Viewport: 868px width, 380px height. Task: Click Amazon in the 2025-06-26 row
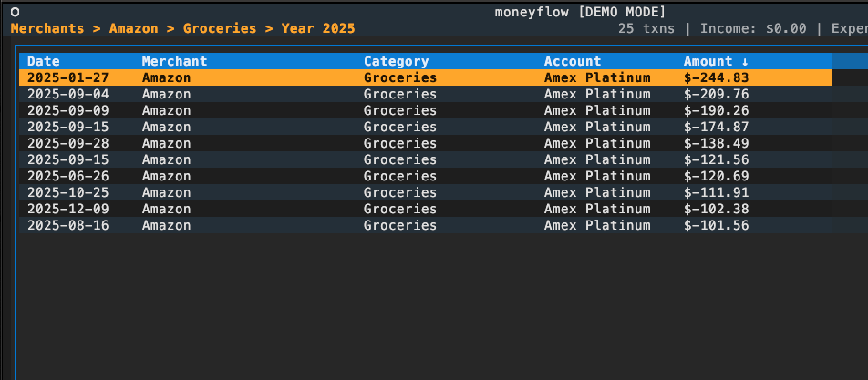(x=166, y=176)
